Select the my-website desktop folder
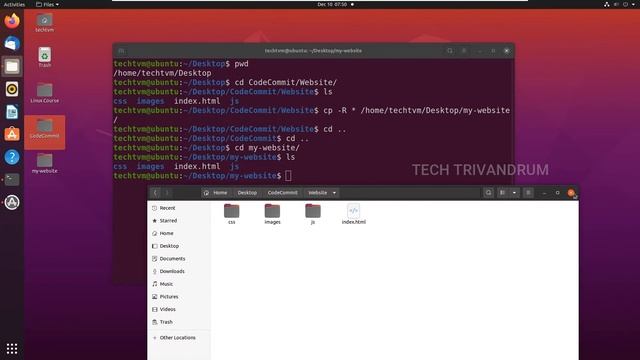This screenshot has height=360, width=640. (44, 163)
